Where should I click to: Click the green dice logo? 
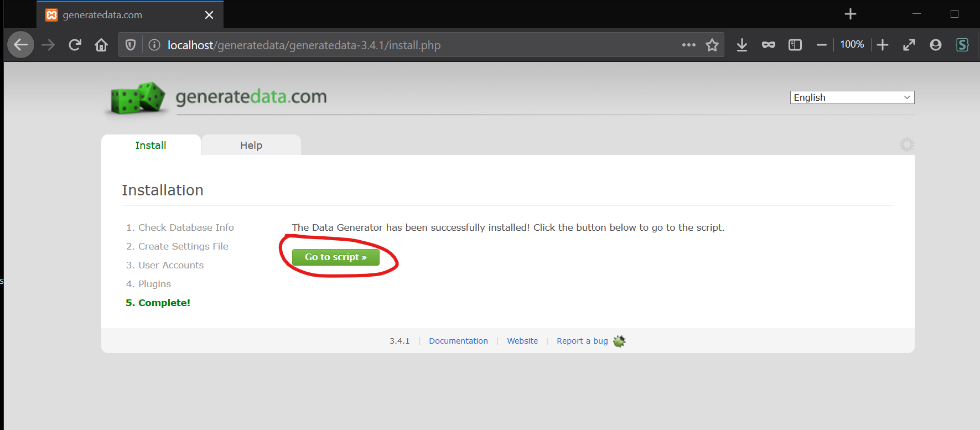click(x=138, y=98)
